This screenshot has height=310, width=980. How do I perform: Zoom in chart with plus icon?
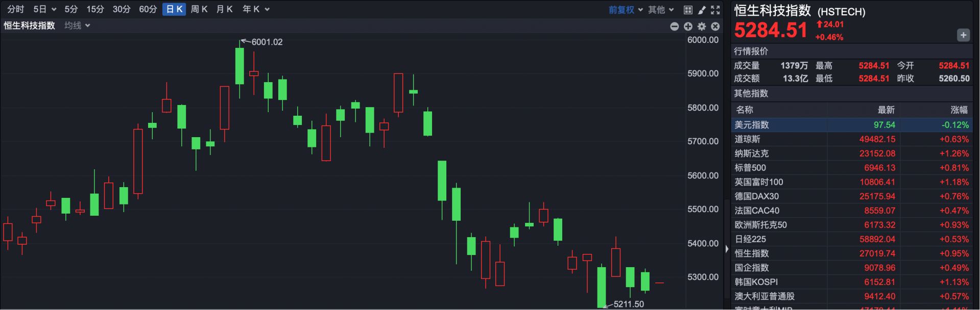[x=688, y=26]
